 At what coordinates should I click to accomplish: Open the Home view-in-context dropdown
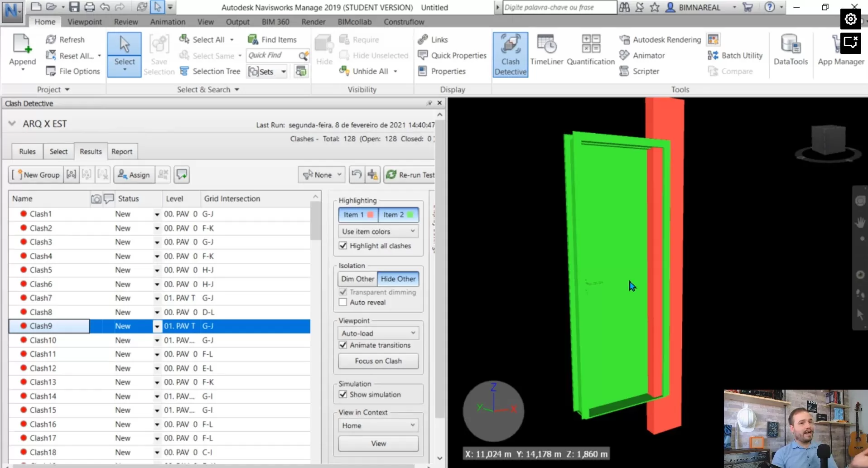[x=378, y=425]
